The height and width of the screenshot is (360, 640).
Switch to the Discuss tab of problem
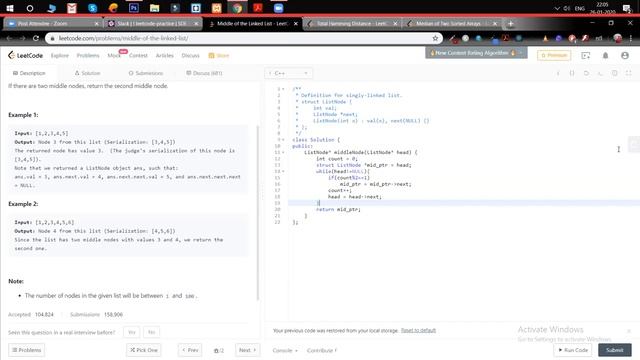click(204, 73)
